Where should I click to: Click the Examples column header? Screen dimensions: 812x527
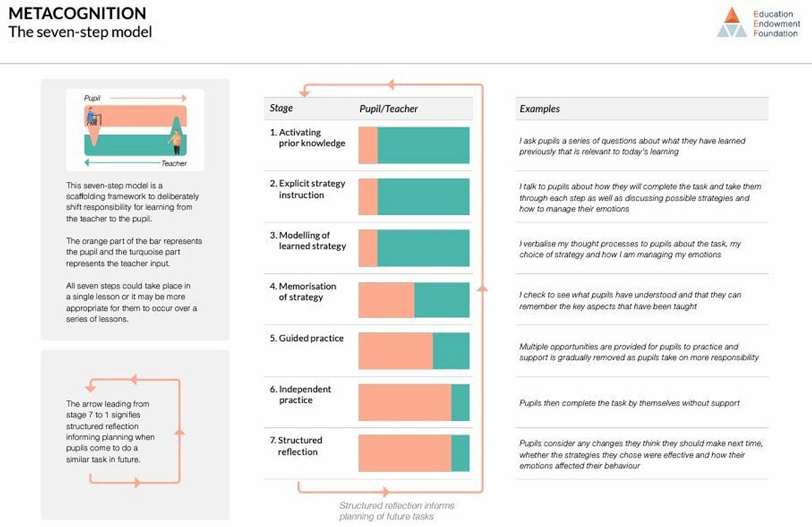539,109
